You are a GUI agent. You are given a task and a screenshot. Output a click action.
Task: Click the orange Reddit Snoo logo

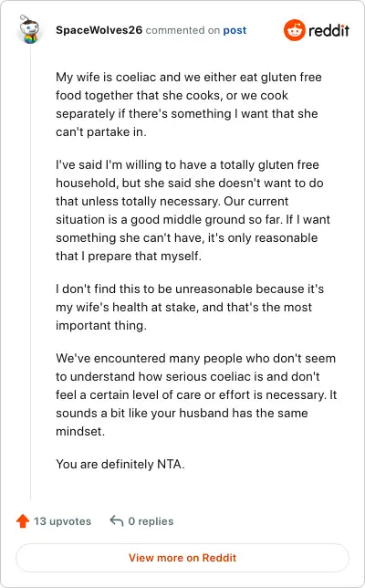coord(294,30)
